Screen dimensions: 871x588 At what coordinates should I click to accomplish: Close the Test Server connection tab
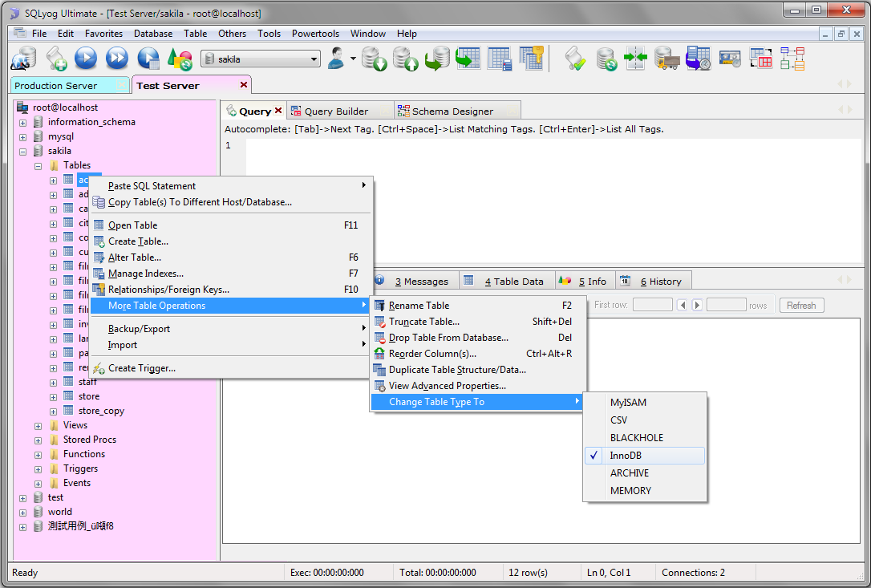click(x=244, y=85)
